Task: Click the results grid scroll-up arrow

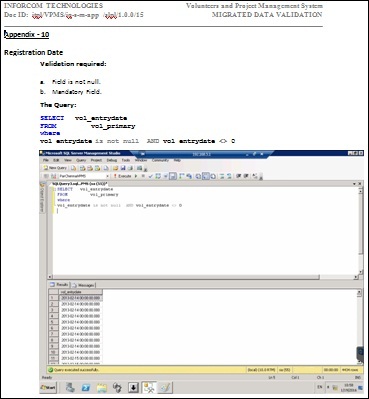Action: (359, 293)
